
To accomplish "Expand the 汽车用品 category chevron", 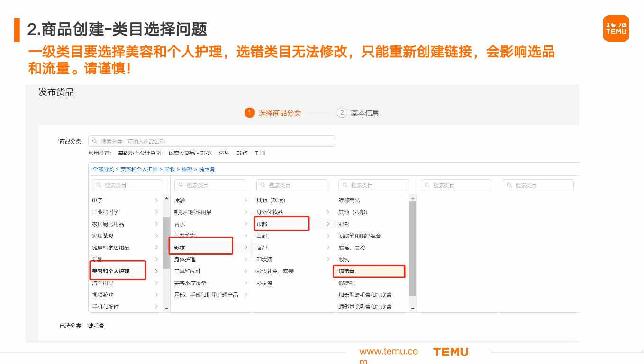I will 156,283.
